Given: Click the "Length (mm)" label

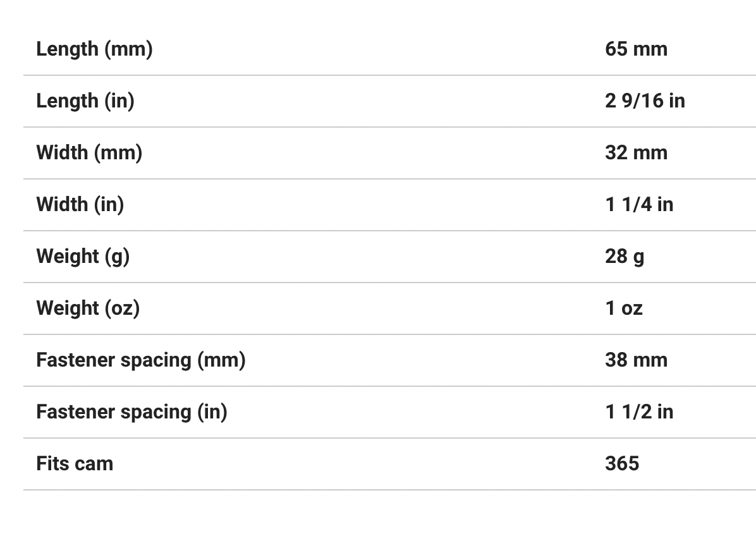Looking at the screenshot, I should [94, 49].
